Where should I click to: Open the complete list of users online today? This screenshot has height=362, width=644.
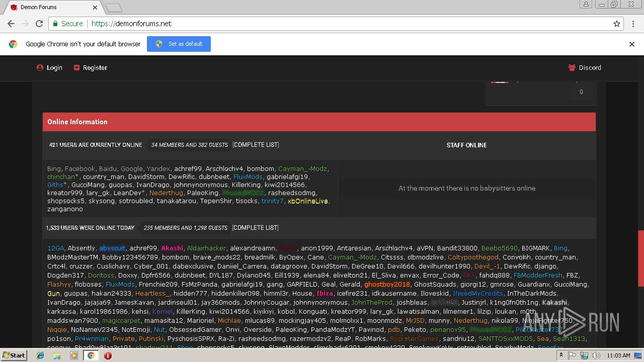pos(255,228)
